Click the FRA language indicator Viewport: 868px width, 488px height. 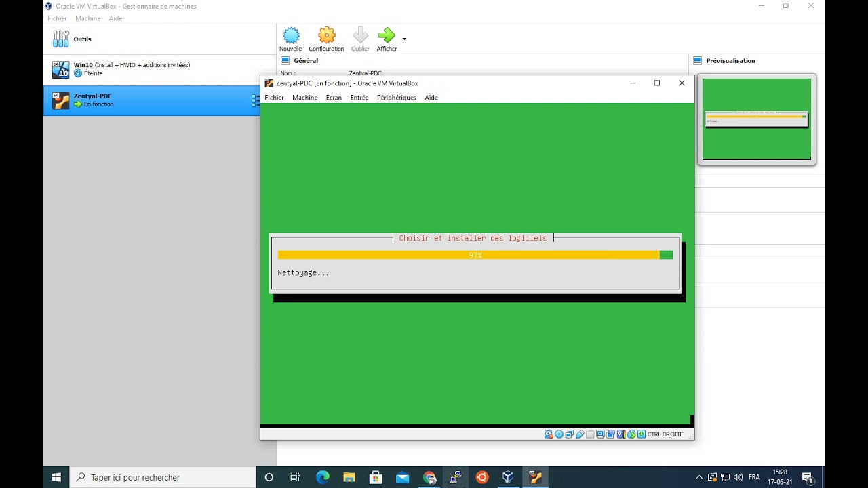click(x=754, y=477)
